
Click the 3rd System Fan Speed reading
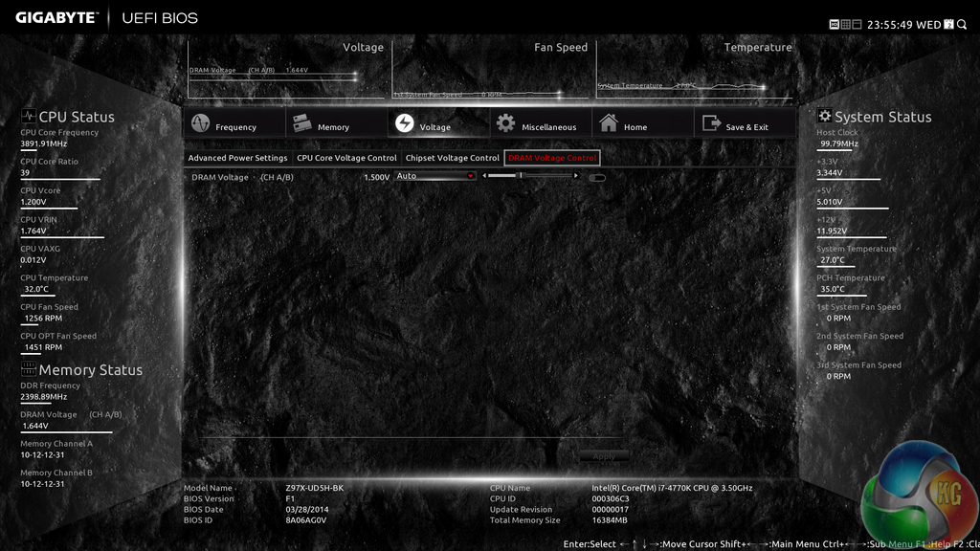(x=838, y=376)
